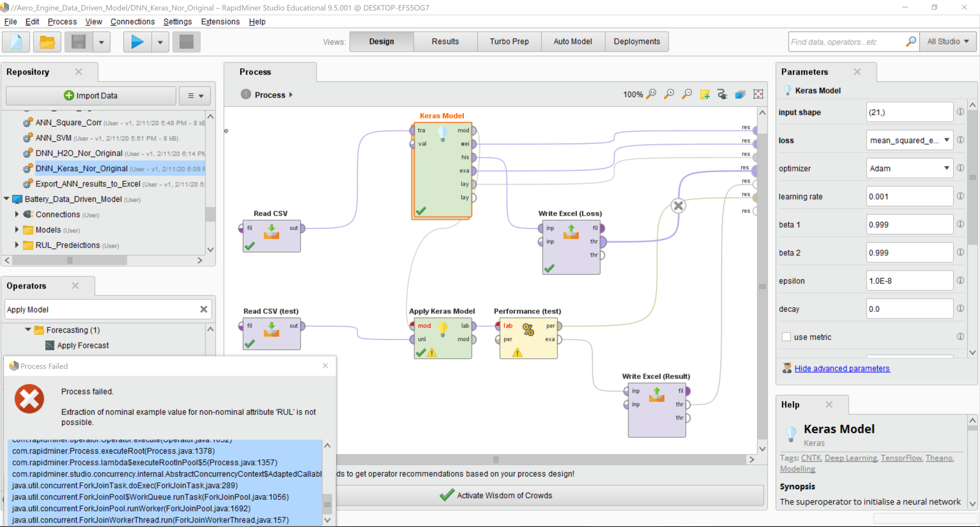The image size is (980, 527).
Task: Click the warning triangle on Performance (test)
Action: coord(517,352)
